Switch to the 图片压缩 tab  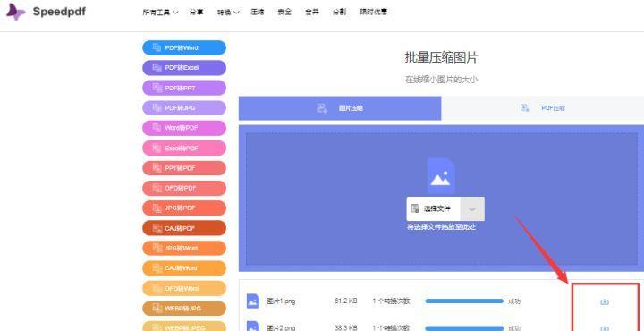click(x=340, y=108)
